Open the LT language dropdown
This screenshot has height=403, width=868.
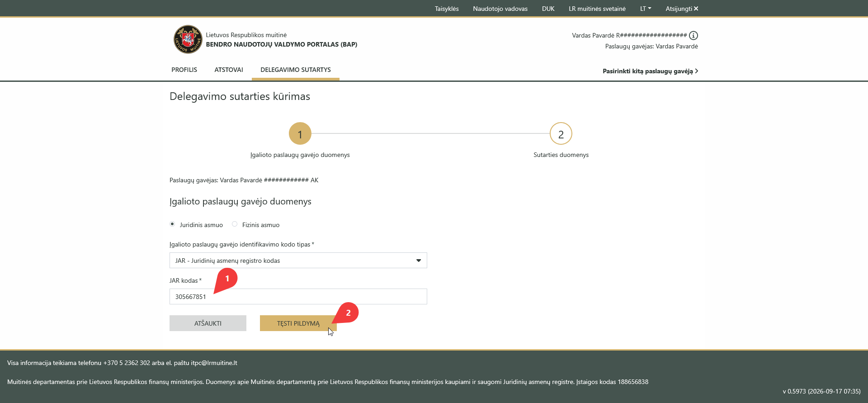point(646,9)
